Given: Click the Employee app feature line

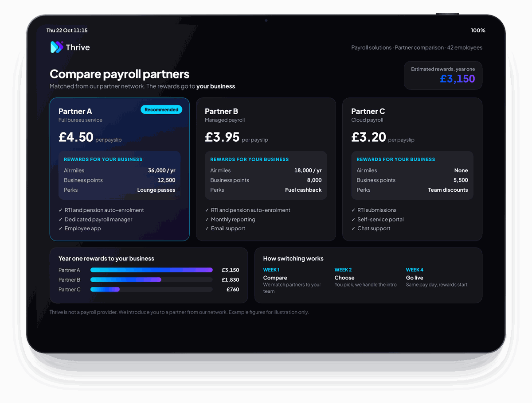Looking at the screenshot, I should (x=80, y=229).
